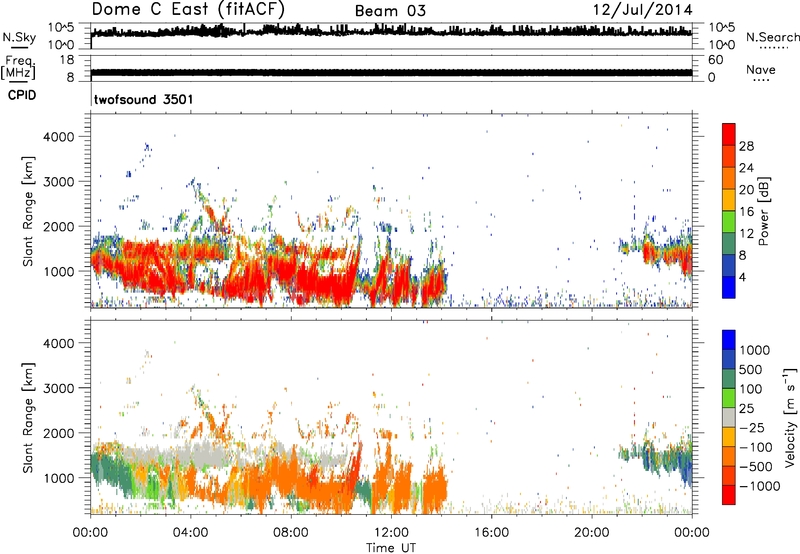Click the 'Velocity [m s-1]' color bar label
This screenshot has width=800, height=554.
coord(790,417)
